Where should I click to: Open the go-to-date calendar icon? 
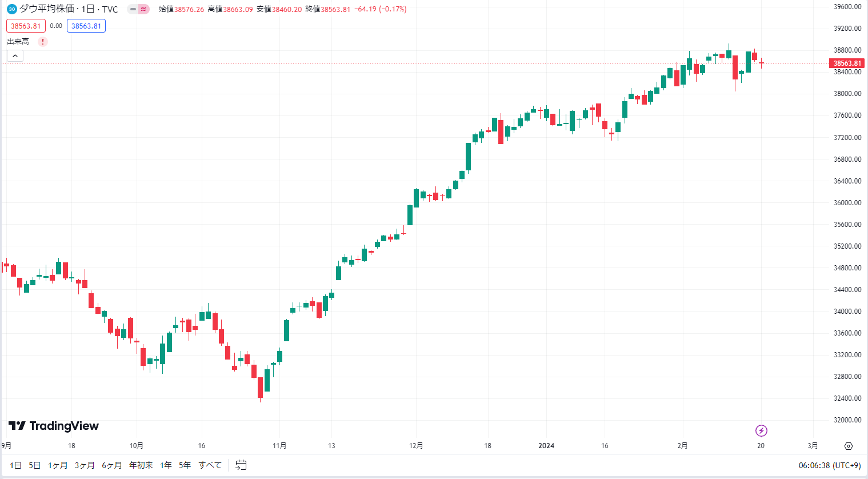point(241,465)
